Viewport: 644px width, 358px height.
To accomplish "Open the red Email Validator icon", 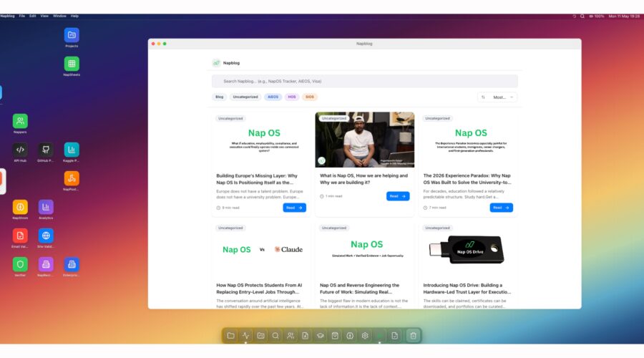I will pos(20,236).
